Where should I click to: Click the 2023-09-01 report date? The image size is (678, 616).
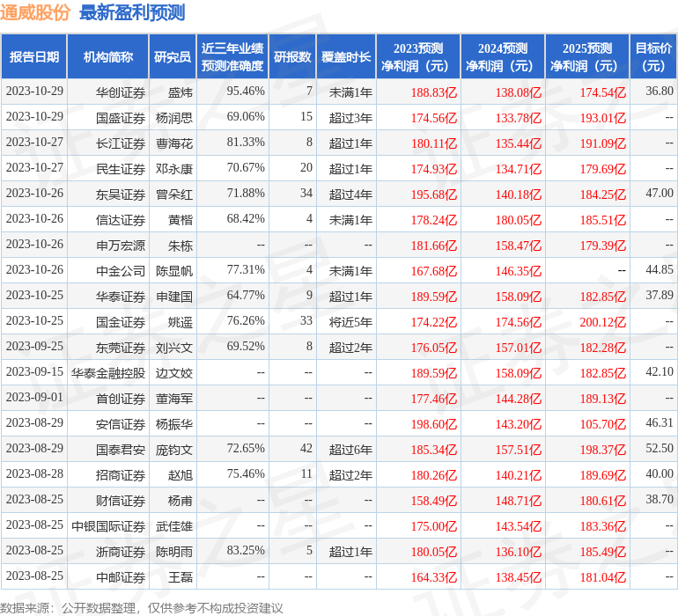click(x=34, y=397)
